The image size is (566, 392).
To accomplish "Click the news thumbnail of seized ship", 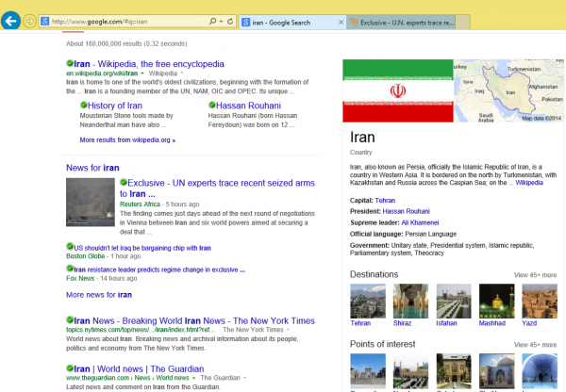I will [91, 202].
